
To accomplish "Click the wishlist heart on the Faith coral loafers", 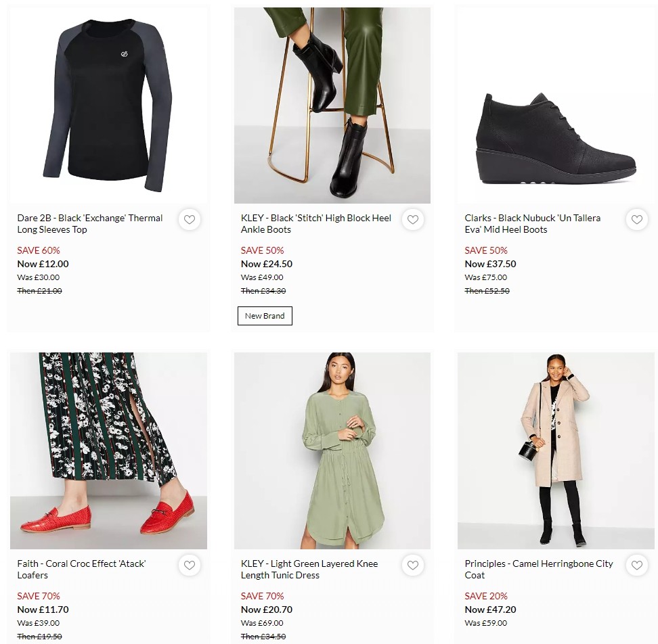I will pos(190,565).
